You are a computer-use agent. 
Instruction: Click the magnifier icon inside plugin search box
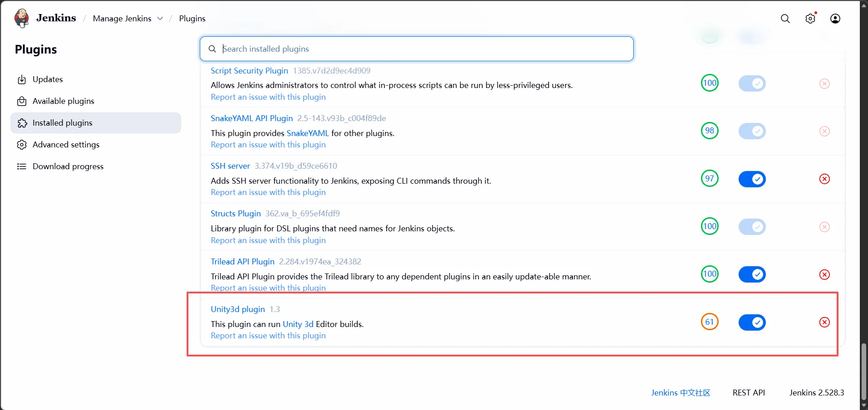coord(212,49)
